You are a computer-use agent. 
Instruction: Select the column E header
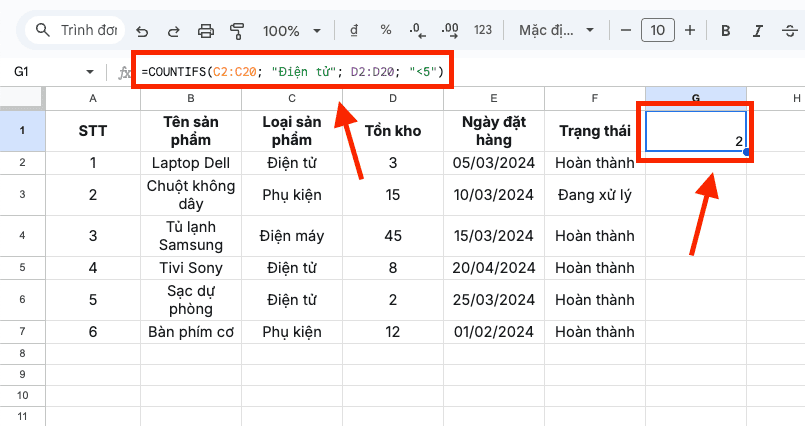click(x=493, y=98)
